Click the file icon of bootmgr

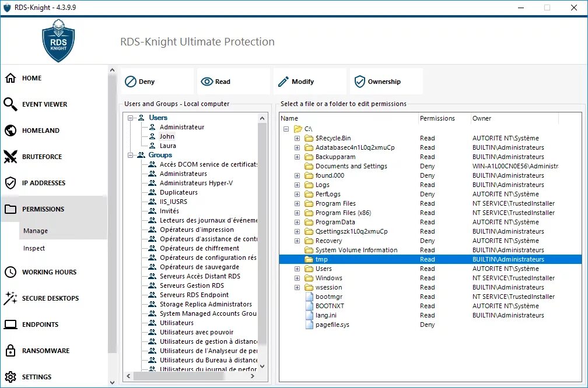pos(309,297)
